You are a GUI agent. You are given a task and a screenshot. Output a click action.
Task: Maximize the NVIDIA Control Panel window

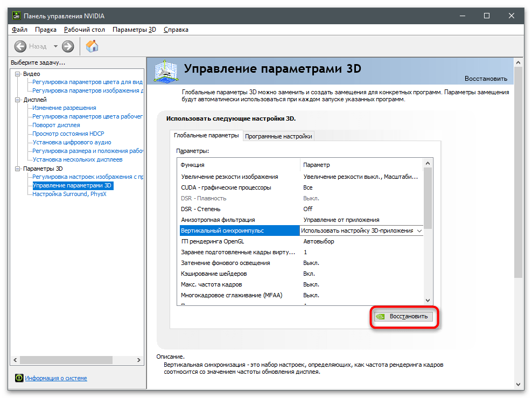pos(487,16)
